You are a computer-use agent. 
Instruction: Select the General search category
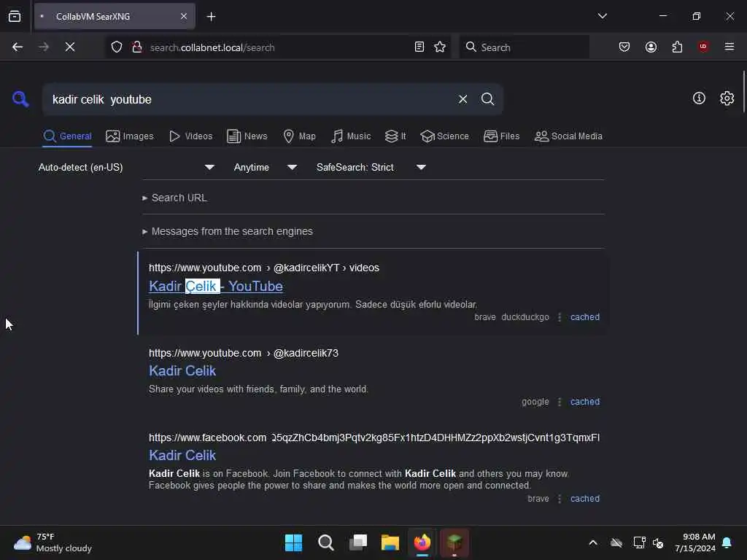point(67,136)
